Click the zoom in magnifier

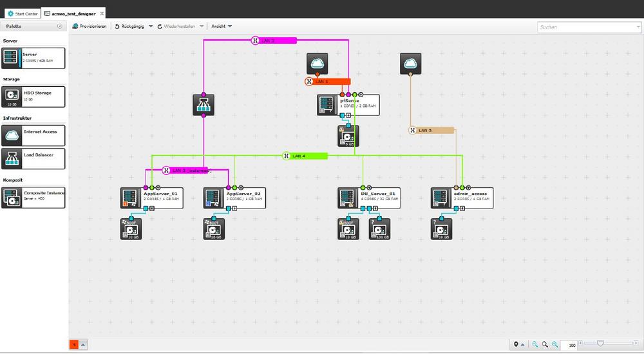click(x=555, y=344)
